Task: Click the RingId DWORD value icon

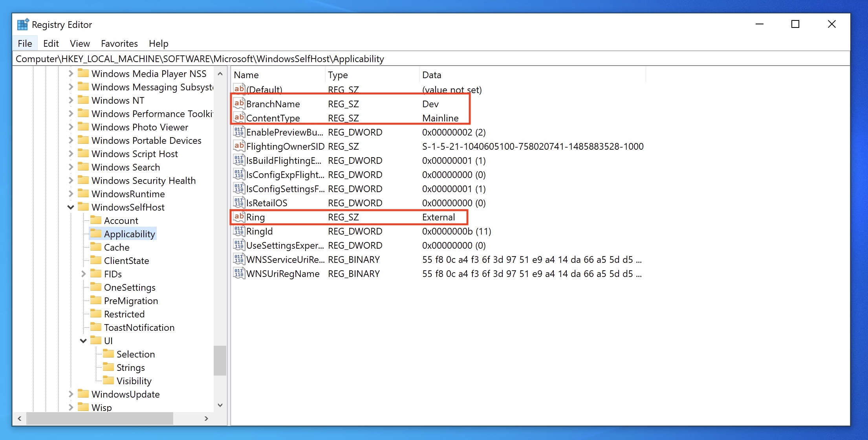Action: 239,231
